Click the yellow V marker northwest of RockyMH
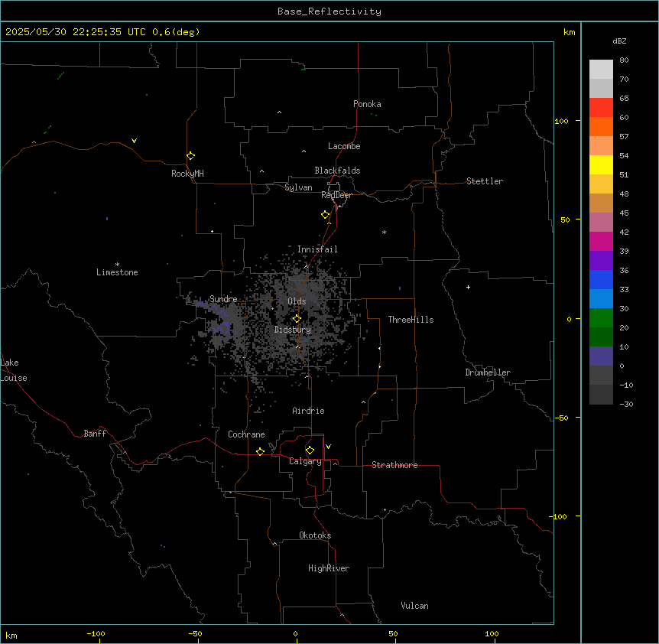 134,141
